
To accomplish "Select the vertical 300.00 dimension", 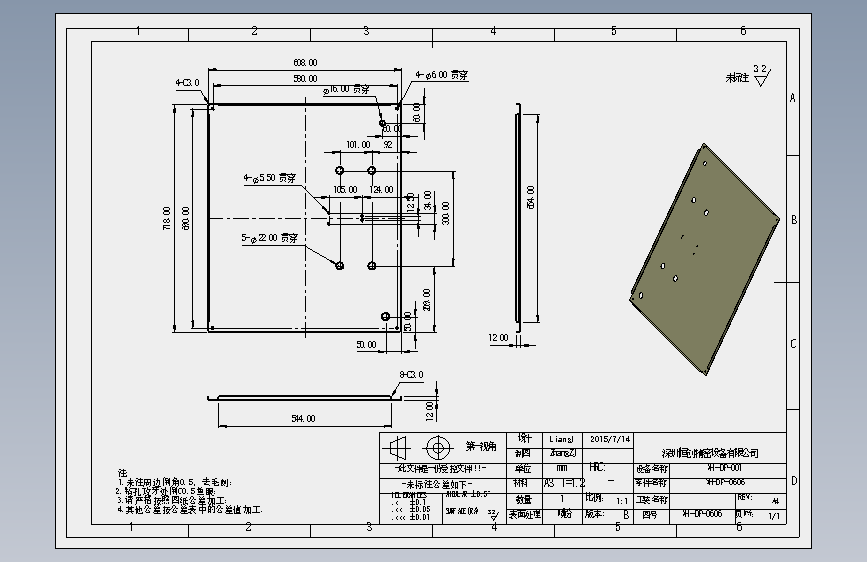I will [x=446, y=213].
